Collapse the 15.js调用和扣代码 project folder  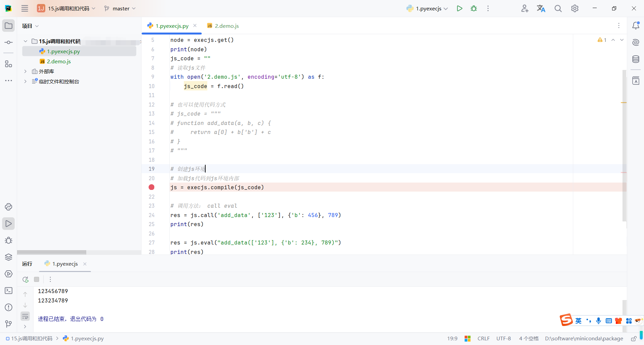25,41
